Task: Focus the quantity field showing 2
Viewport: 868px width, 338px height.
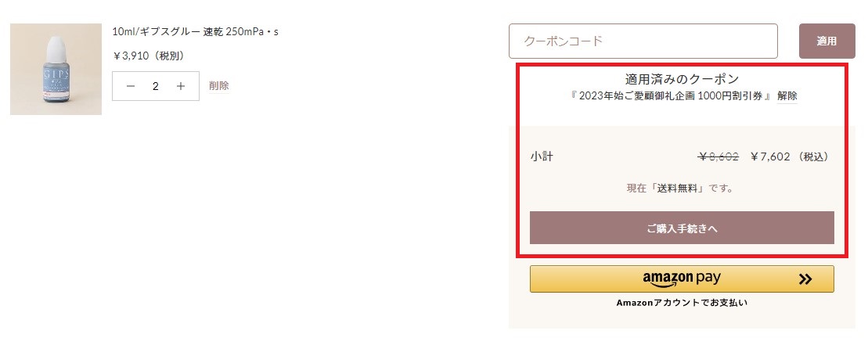Action: coord(156,86)
